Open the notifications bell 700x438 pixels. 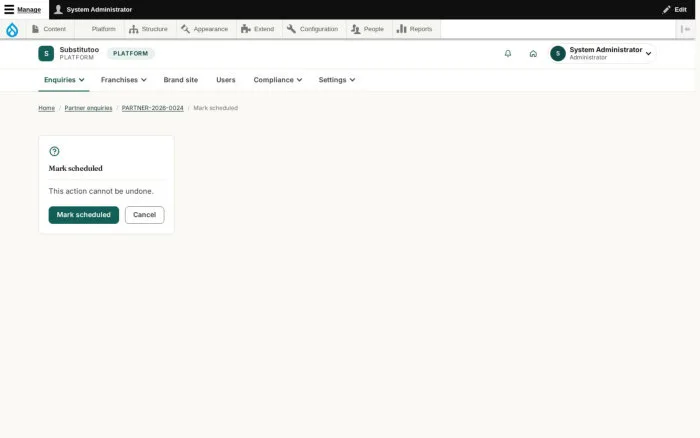coord(508,54)
